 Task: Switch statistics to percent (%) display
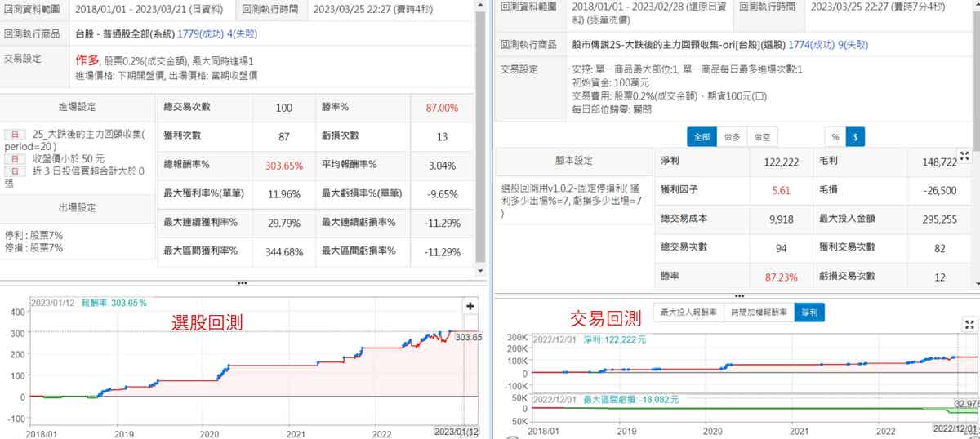[x=835, y=137]
